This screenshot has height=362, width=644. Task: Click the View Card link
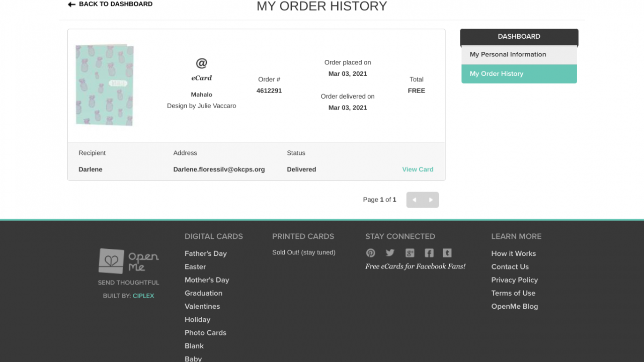click(418, 169)
